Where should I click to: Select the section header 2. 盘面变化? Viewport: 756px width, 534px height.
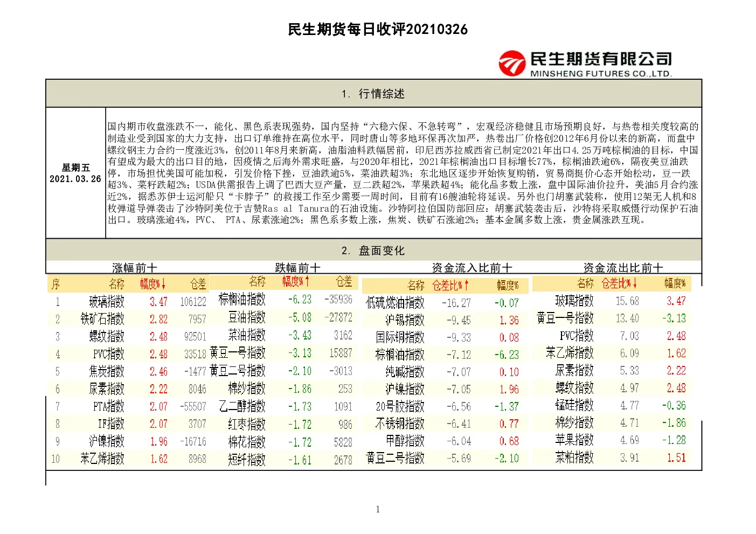coord(373,251)
